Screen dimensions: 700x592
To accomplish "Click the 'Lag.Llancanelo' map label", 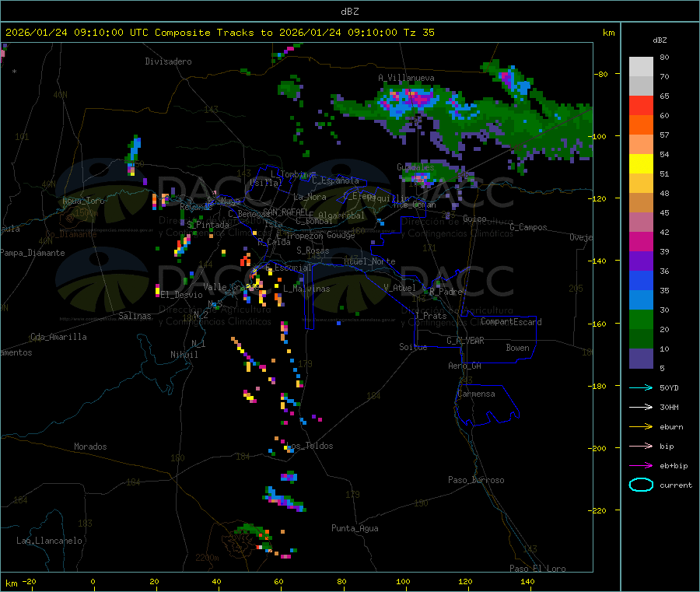I will coord(49,541).
